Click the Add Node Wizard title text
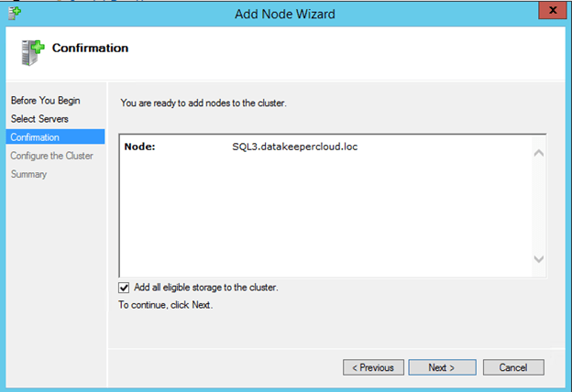 tap(285, 13)
